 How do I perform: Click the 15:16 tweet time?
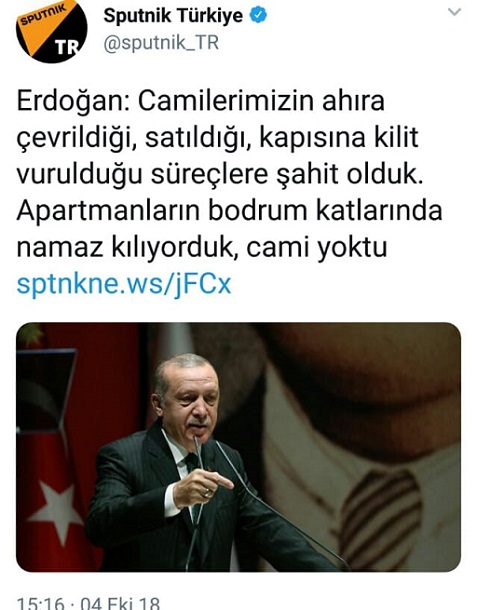click(40, 603)
